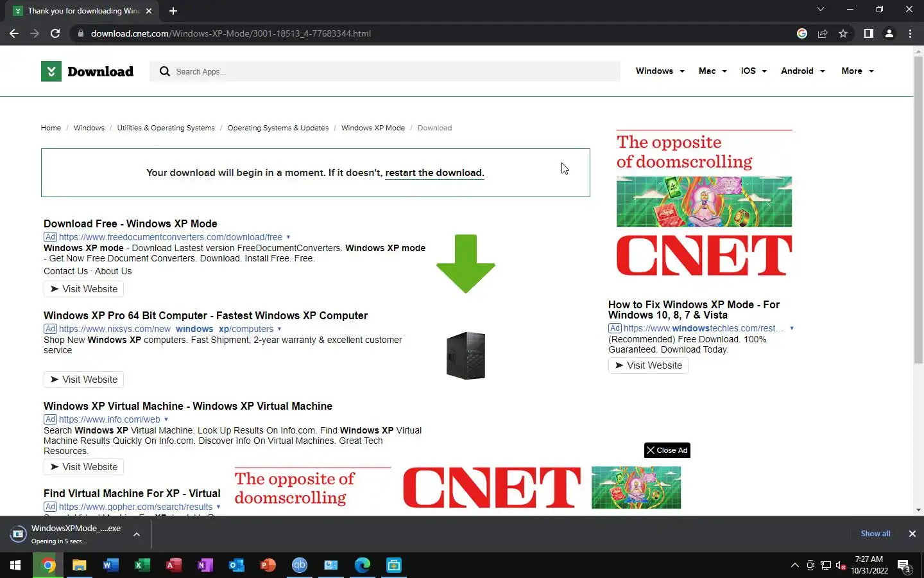Click the tab search chevron in title bar
924x578 pixels.
point(820,10)
